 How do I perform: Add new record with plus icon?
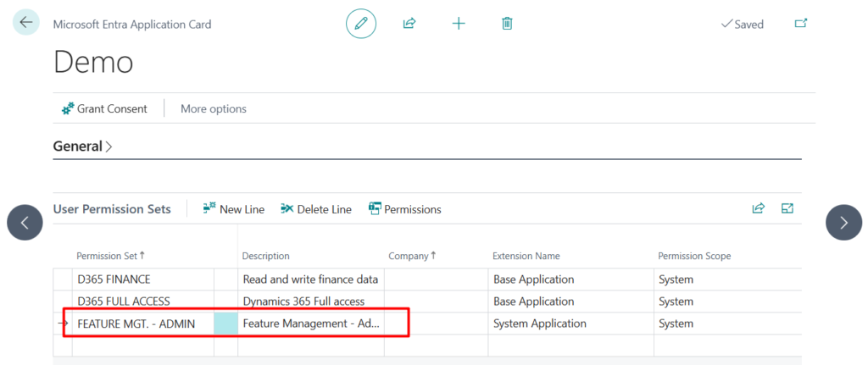click(459, 24)
